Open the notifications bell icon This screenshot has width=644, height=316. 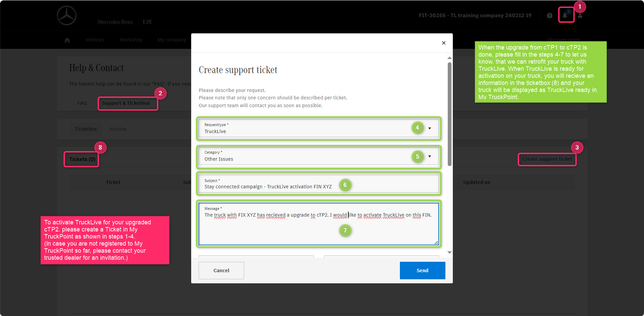[x=565, y=15]
